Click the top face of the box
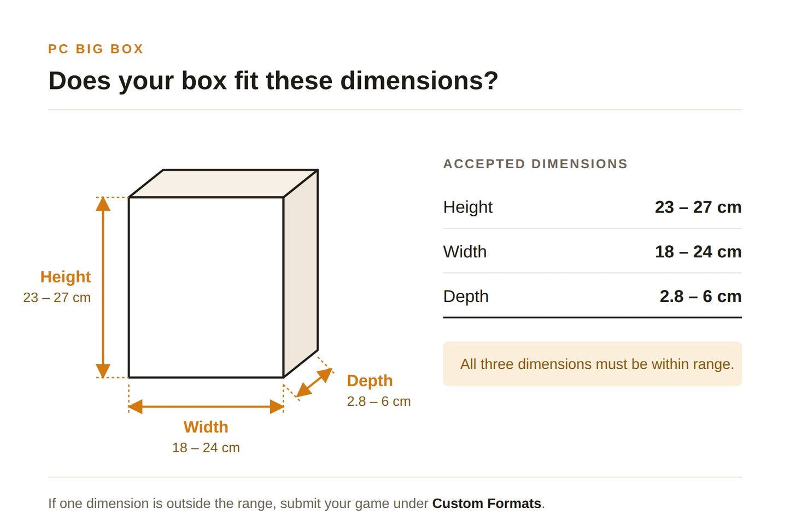Screen dimensions: 790x532 [x=223, y=184]
